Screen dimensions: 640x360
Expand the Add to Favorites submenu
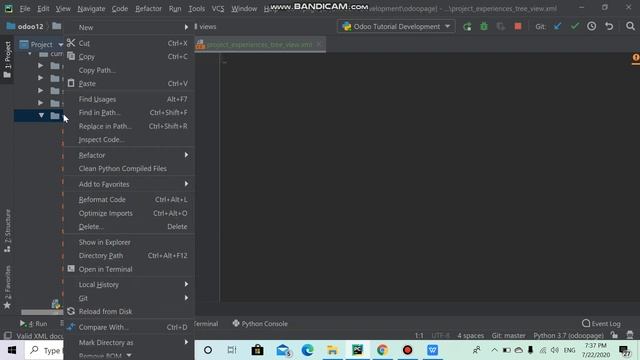186,184
